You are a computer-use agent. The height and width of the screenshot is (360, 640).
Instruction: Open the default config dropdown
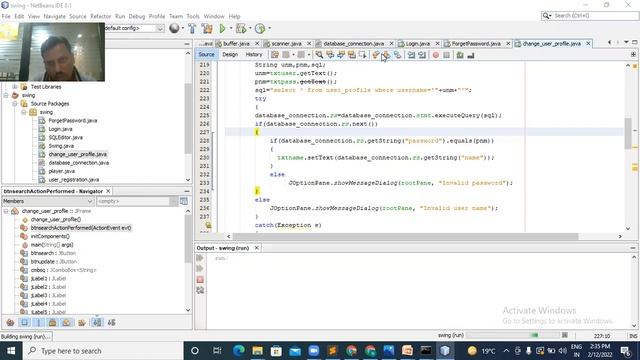pyautogui.click(x=160, y=28)
